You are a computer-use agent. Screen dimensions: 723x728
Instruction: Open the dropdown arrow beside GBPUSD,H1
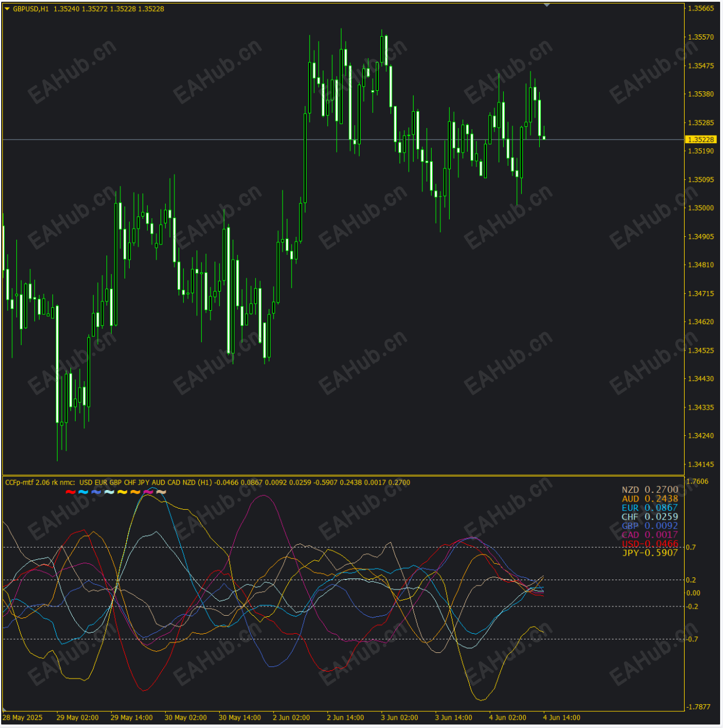(8, 9)
